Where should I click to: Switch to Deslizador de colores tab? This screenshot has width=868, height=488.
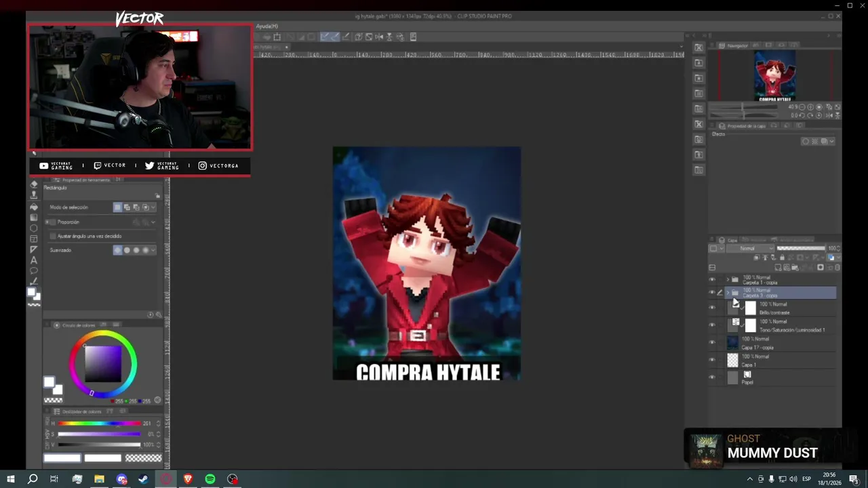point(78,411)
